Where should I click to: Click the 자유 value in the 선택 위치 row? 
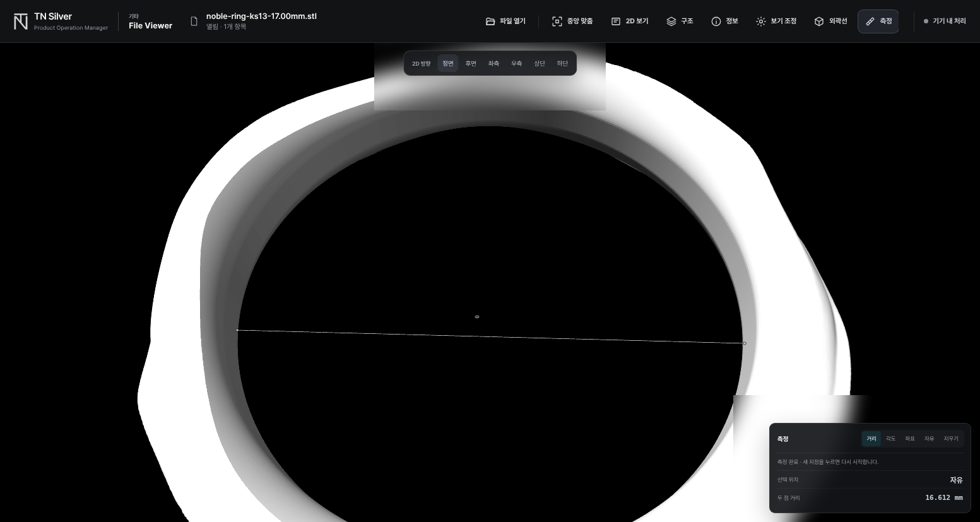tap(956, 480)
